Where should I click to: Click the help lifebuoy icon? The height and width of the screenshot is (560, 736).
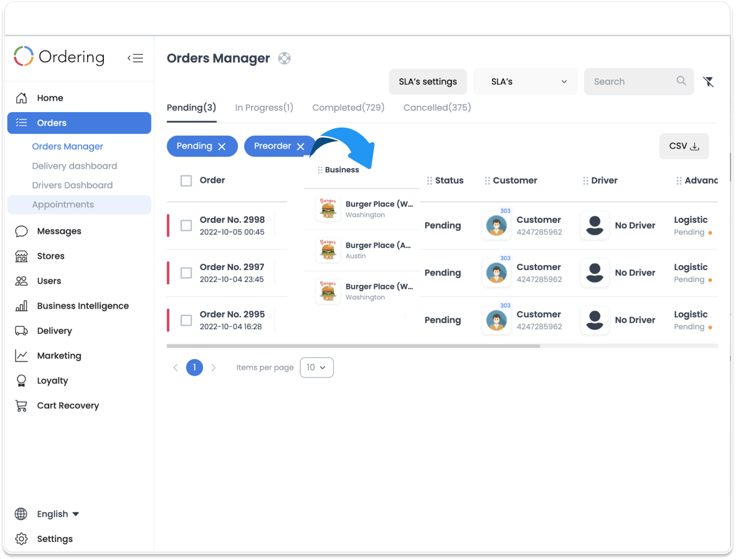(x=285, y=58)
